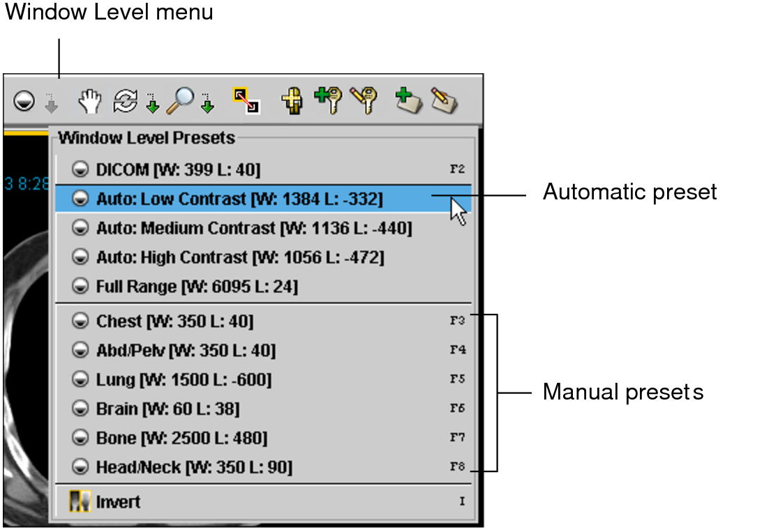Open the dropdown arrow beside Rotate tool
This screenshot has height=532, width=762.
[151, 103]
